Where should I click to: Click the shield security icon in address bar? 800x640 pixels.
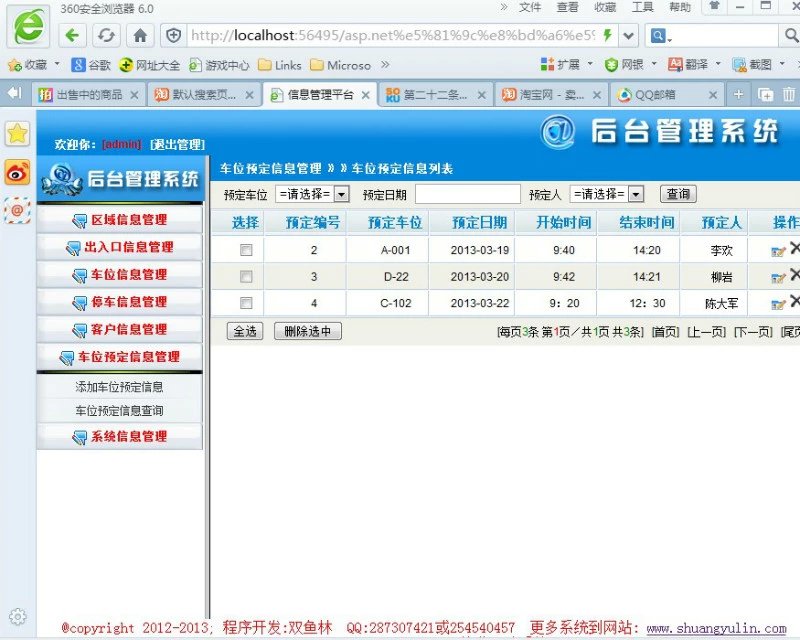174,35
